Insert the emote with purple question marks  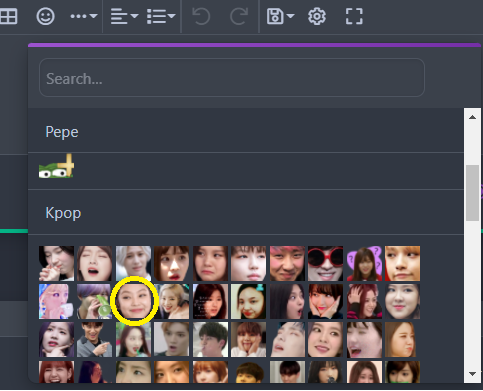click(x=364, y=263)
